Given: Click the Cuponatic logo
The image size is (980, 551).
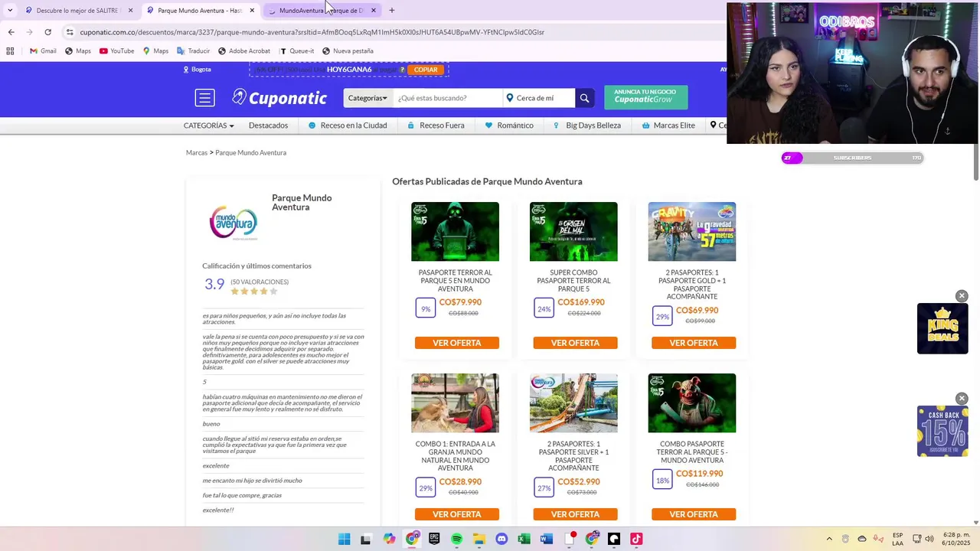Looking at the screenshot, I should click(x=279, y=98).
